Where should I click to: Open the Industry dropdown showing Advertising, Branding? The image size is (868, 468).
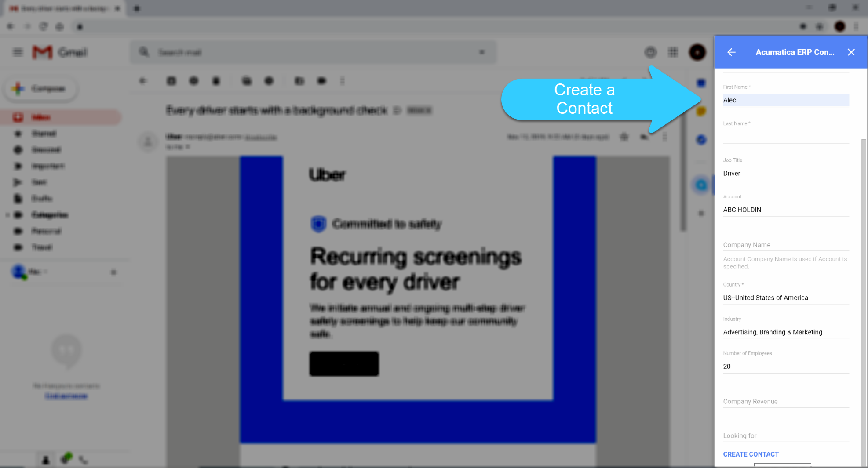[x=786, y=332]
